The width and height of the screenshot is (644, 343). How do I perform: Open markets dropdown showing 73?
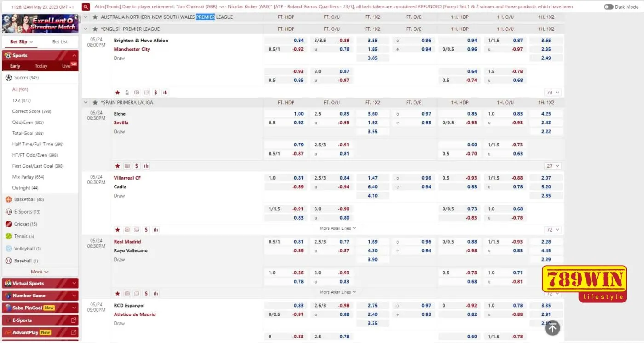coord(552,93)
